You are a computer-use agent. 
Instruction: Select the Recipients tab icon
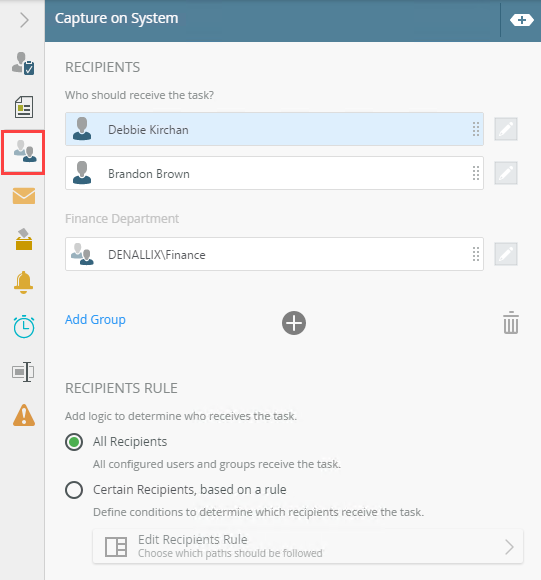[x=23, y=152]
